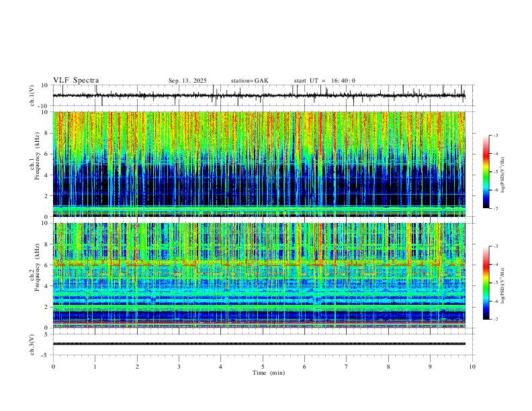This screenshot has width=532, height=411.
Task: Click the time axis tick label '9'
Action: pyautogui.click(x=430, y=367)
